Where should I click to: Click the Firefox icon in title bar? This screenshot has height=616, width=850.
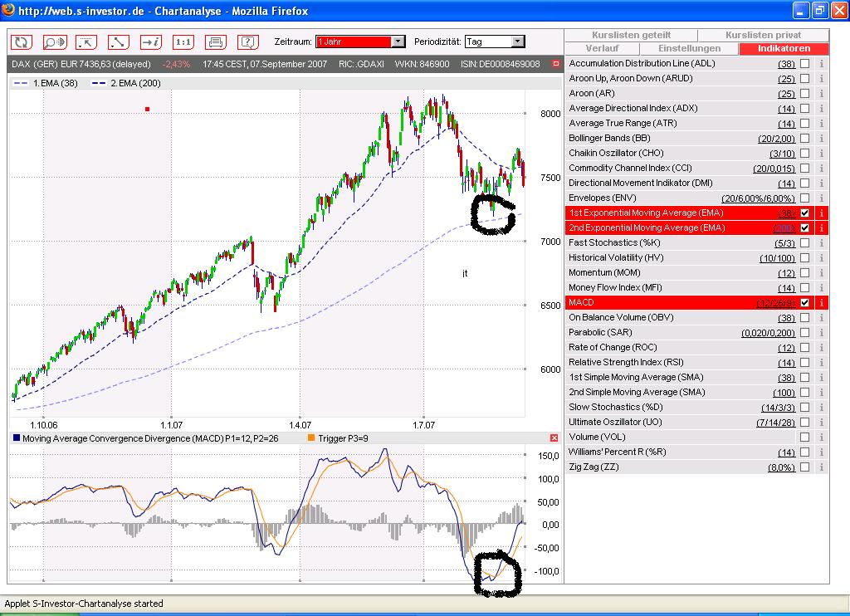(x=8, y=10)
